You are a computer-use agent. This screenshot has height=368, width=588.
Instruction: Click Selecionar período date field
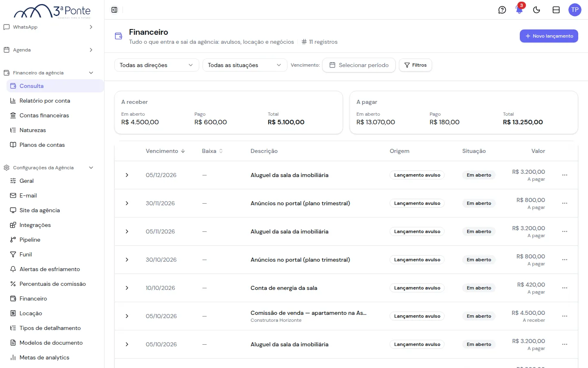(359, 65)
